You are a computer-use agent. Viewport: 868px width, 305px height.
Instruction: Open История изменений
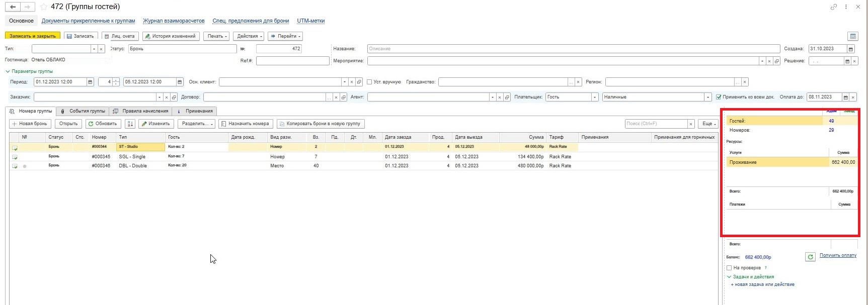(171, 36)
